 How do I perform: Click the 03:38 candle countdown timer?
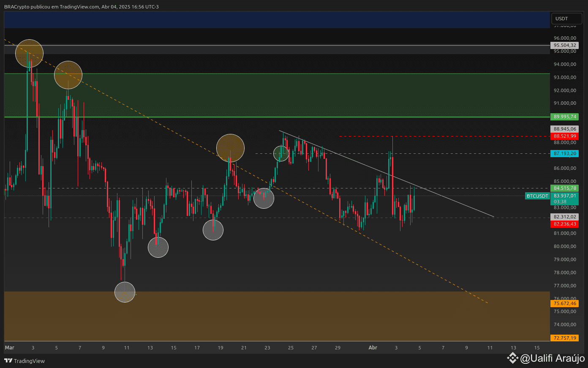560,202
